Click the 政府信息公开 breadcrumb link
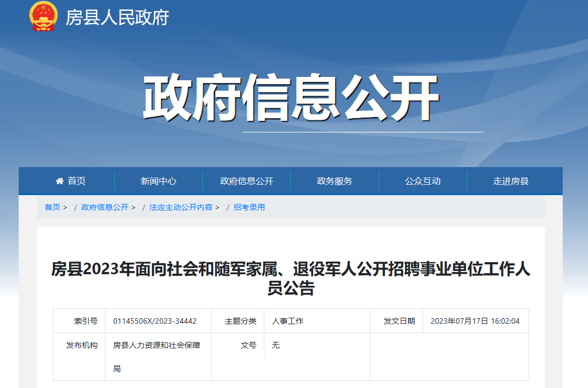Viewport: 588px width, 388px height. tap(104, 207)
